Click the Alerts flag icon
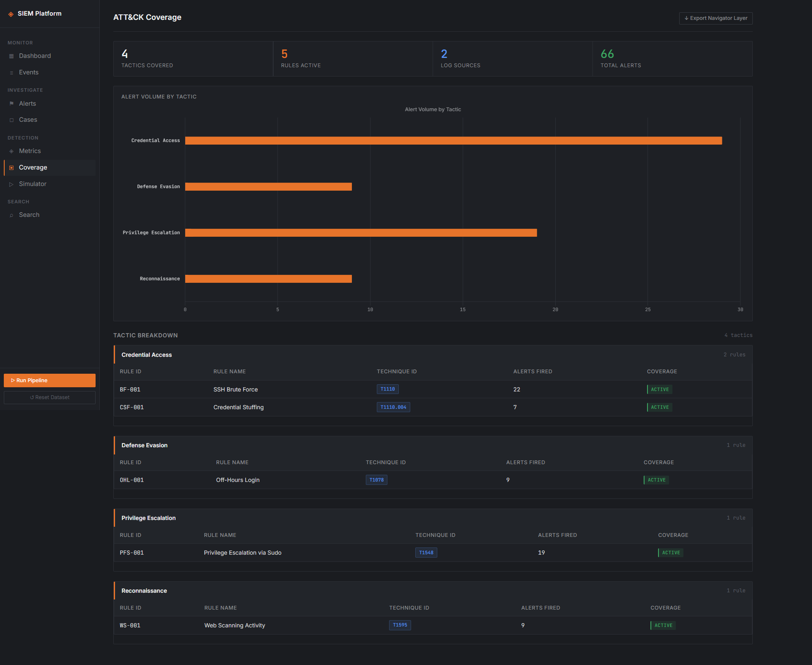This screenshot has height=665, width=812. 11,104
